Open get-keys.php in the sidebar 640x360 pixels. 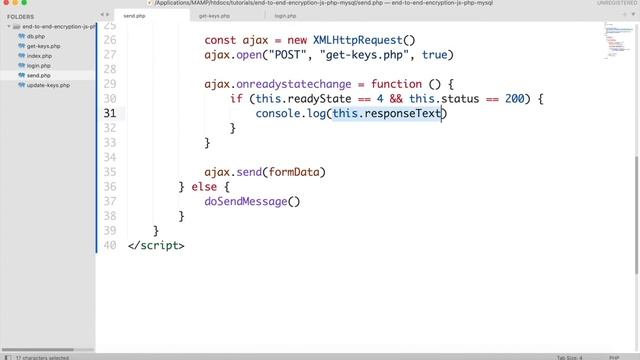coord(43,46)
